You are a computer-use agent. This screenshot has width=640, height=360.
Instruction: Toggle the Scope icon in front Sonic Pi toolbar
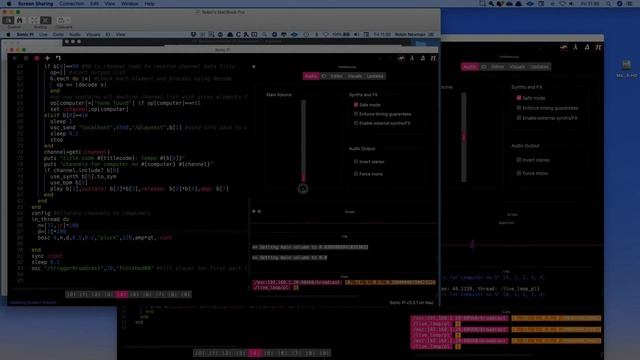click(x=401, y=59)
